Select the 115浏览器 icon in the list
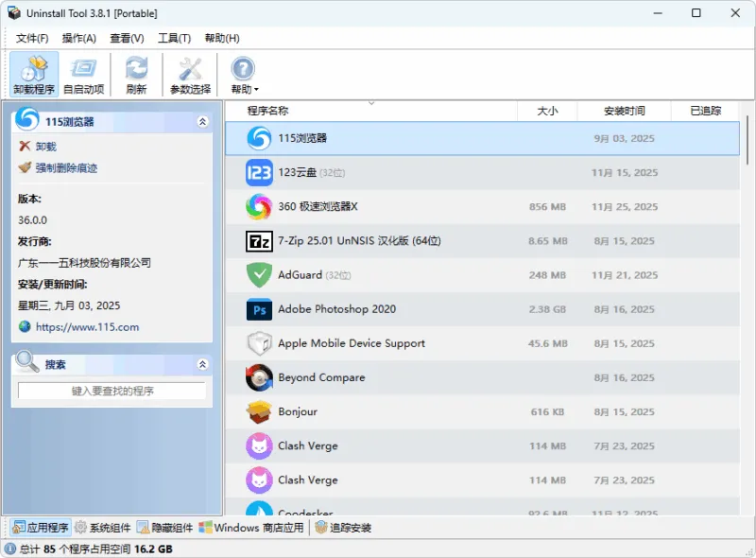Viewport: 756px width, 558px height. [x=259, y=138]
